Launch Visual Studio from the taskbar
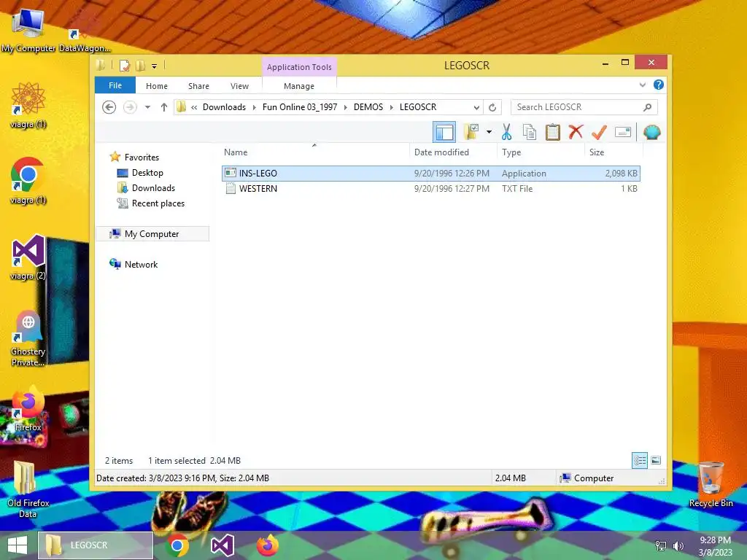 [222, 545]
